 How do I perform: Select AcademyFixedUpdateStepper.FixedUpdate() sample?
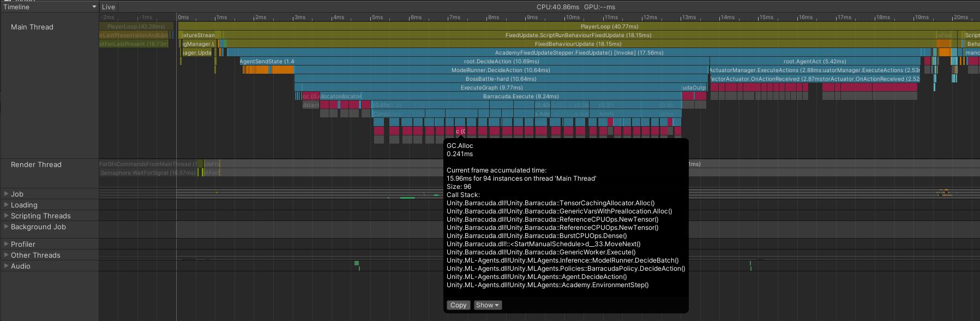pos(579,52)
